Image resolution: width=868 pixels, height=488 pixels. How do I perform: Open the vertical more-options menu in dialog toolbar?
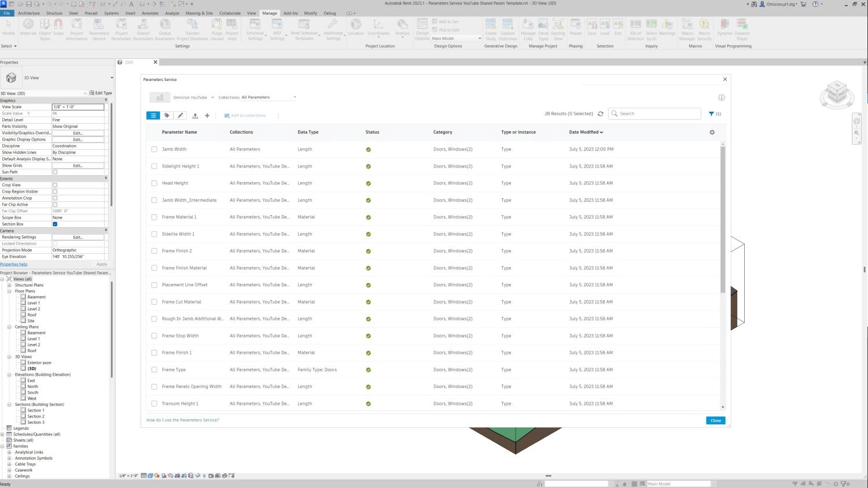pyautogui.click(x=278, y=116)
